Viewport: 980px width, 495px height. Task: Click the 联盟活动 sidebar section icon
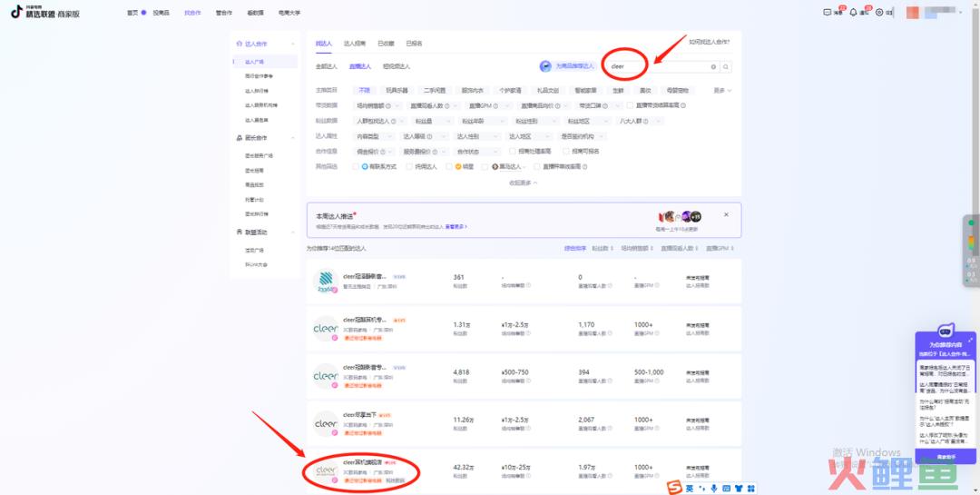point(240,233)
